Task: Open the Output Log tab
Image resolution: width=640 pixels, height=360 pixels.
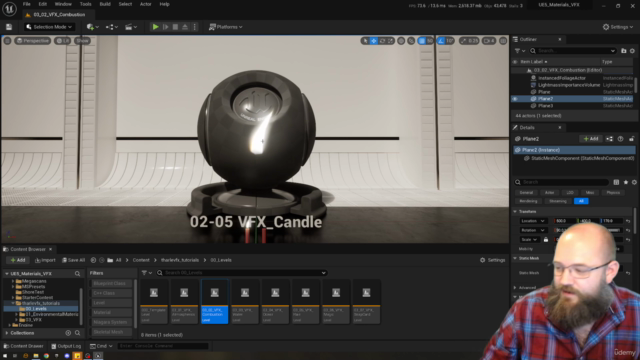Action: point(66,346)
